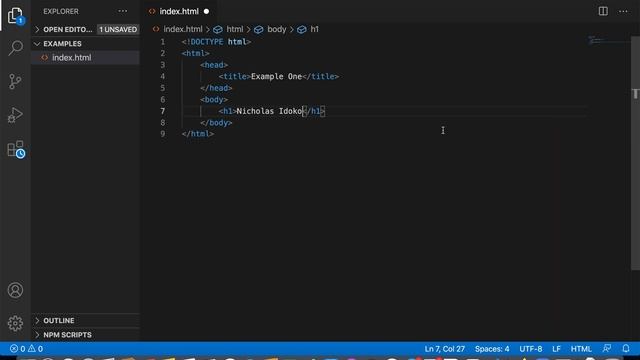
Task: Open editor More Actions ellipsis
Action: [x=623, y=11]
